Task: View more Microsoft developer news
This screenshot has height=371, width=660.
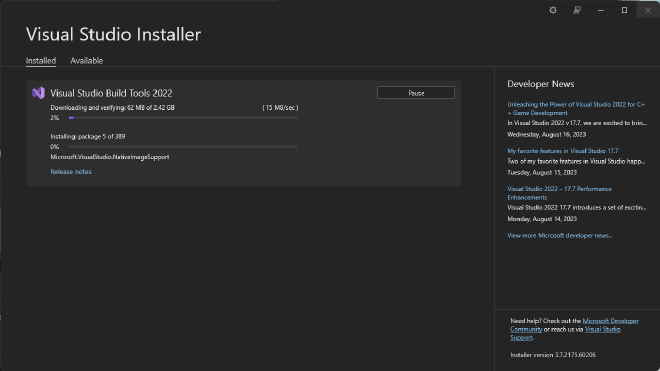Action: (560, 235)
